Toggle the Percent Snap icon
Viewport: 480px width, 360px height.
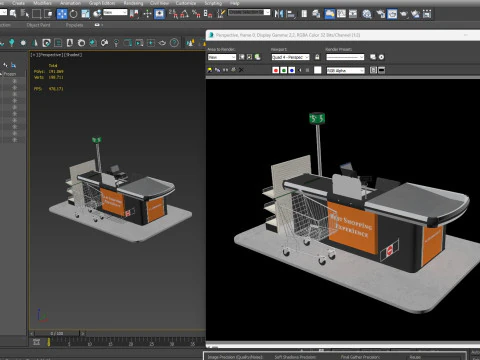pyautogui.click(x=196, y=14)
